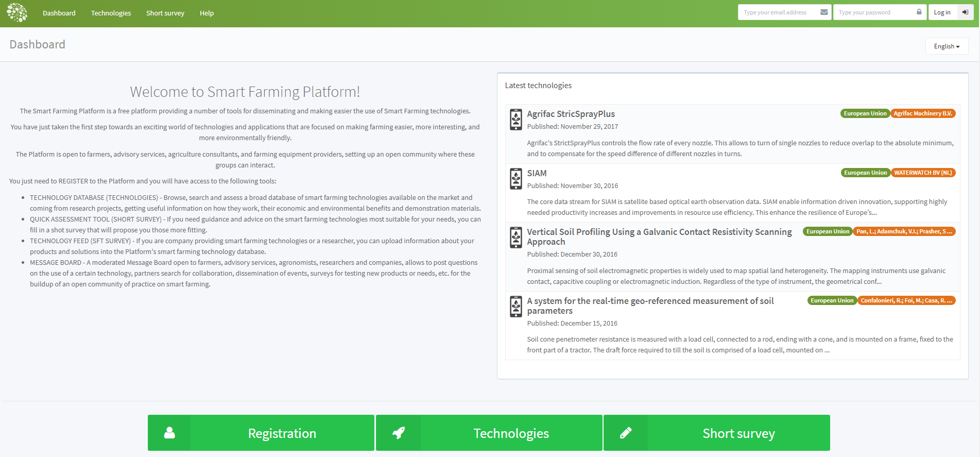Image resolution: width=980 pixels, height=457 pixels.
Task: Open Short survey in the top navigation
Action: pos(165,13)
